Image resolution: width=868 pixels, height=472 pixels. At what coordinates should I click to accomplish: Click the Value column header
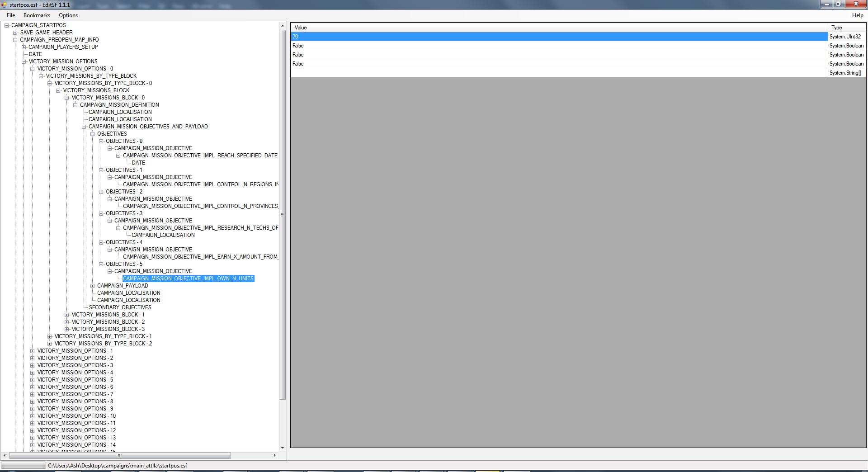[559, 28]
